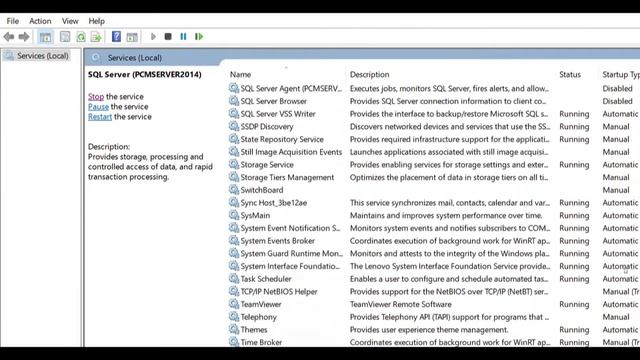Click Task Scheduler description text
640x360 pixels.
pyautogui.click(x=449, y=279)
